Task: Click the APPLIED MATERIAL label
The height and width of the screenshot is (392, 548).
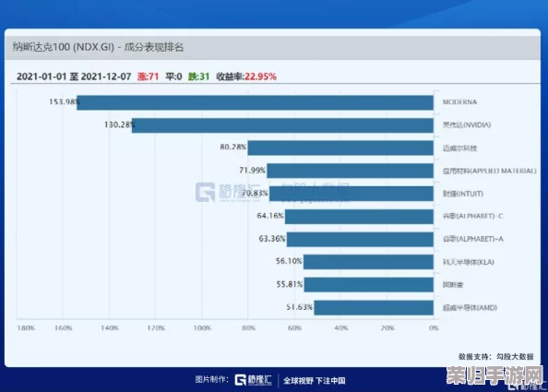Action: coord(489,171)
